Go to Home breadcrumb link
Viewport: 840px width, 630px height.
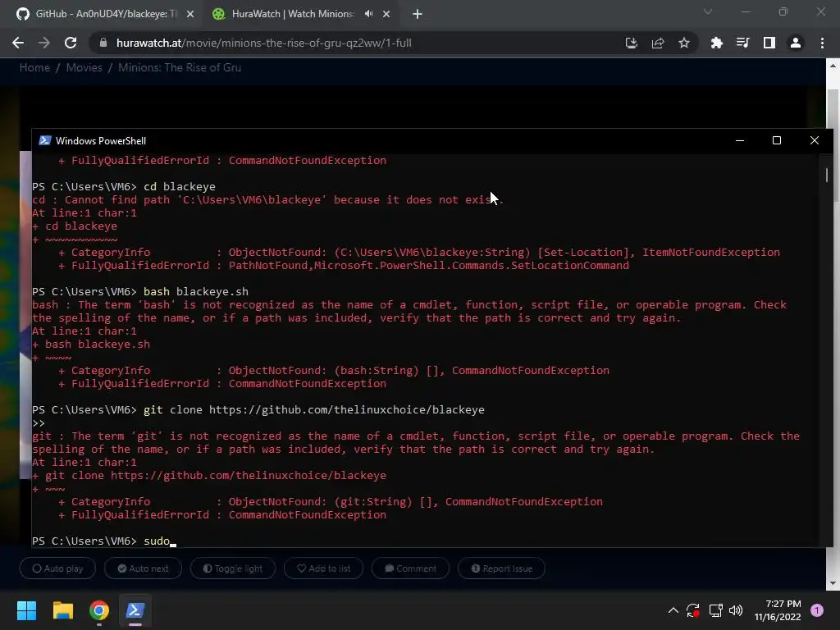(x=34, y=67)
